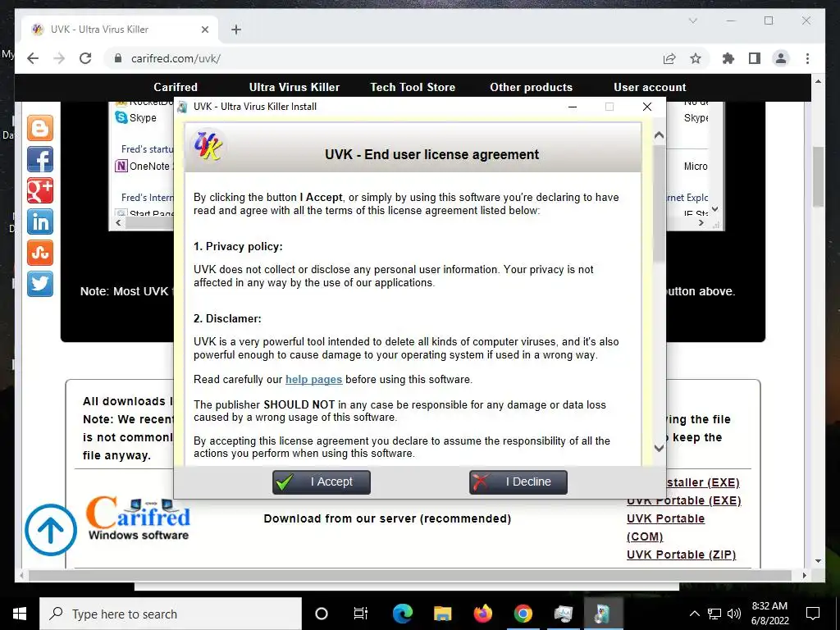Open File Explorer from taskbar
The image size is (840, 630).
tap(442, 614)
